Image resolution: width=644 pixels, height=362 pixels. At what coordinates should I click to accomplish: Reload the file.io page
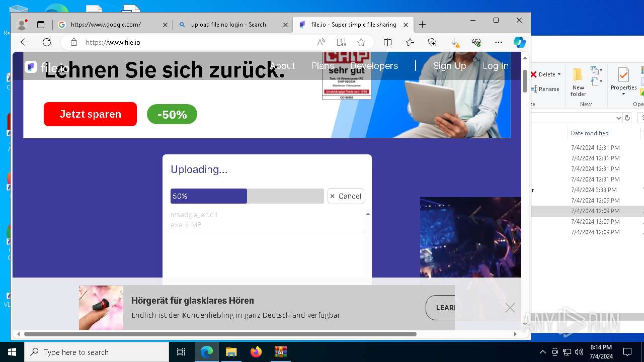click(x=47, y=42)
